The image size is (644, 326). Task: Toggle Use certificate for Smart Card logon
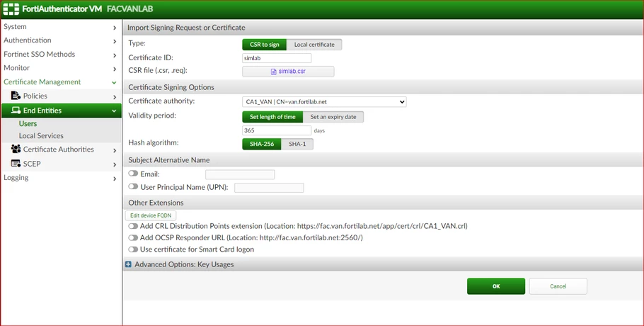click(133, 249)
